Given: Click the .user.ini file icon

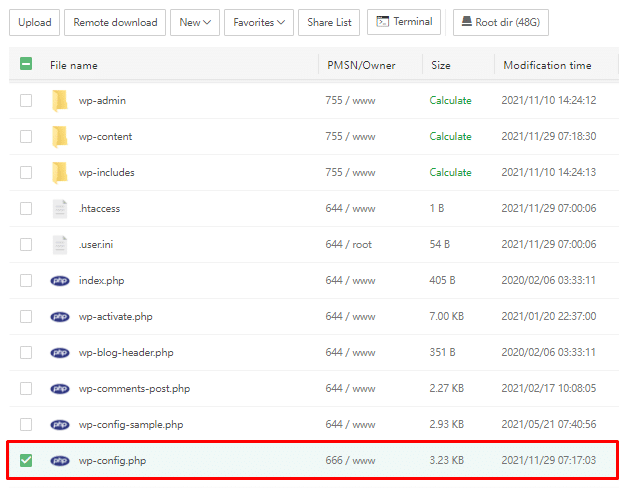Looking at the screenshot, I should (60, 245).
